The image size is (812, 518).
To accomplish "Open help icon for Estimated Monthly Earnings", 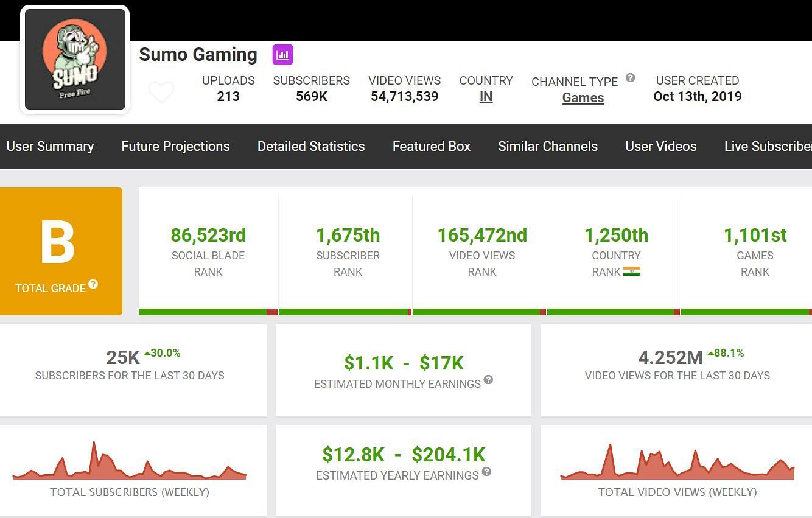I will [x=488, y=380].
